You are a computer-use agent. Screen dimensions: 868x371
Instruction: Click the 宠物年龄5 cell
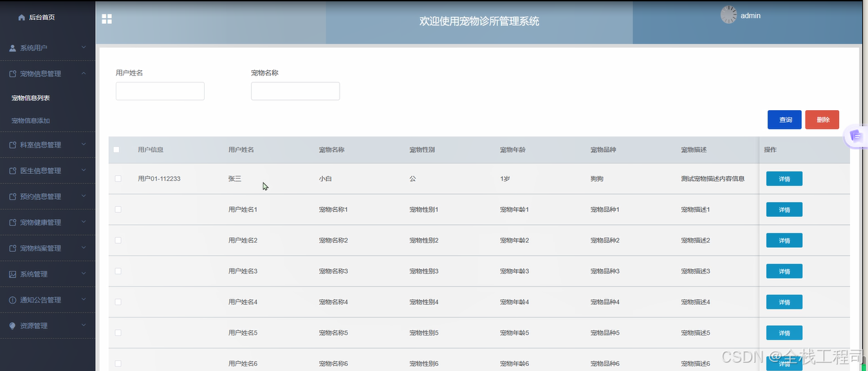(515, 333)
